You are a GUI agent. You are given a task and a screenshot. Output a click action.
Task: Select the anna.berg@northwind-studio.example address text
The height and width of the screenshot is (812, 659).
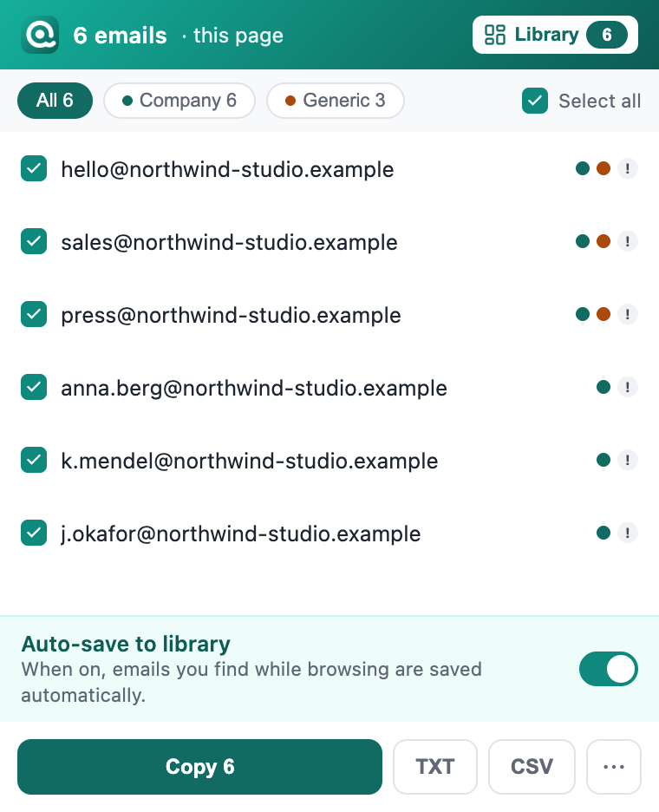254,389
